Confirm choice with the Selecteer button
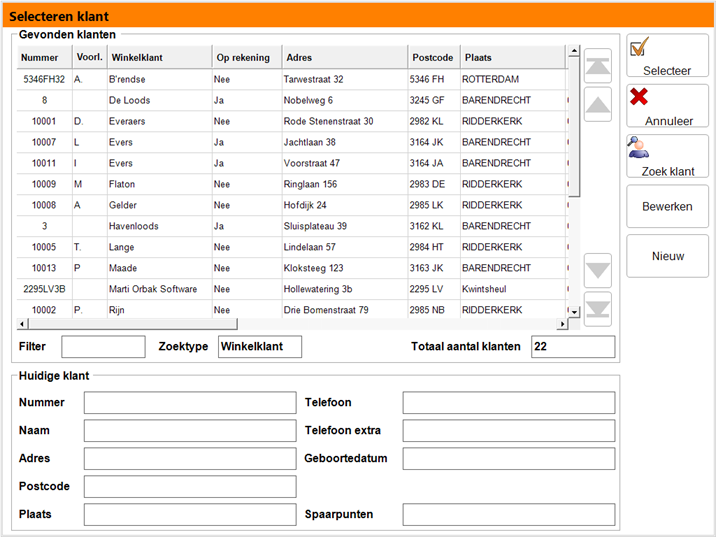This screenshot has height=537, width=716. [667, 56]
